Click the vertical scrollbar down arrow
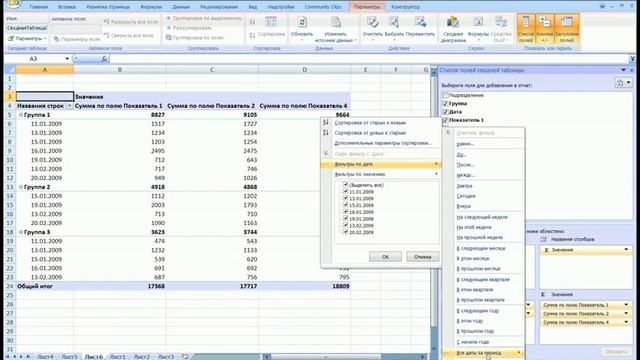The image size is (640, 360). (433, 349)
